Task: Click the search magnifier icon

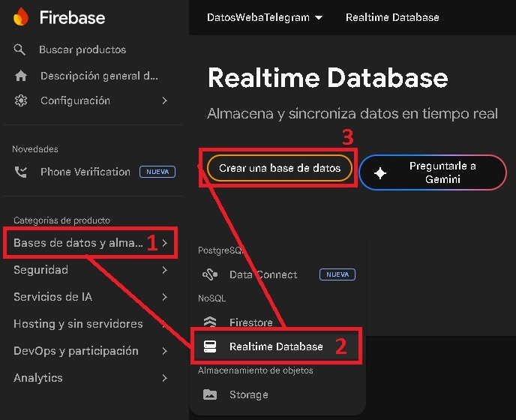Action: click(19, 49)
